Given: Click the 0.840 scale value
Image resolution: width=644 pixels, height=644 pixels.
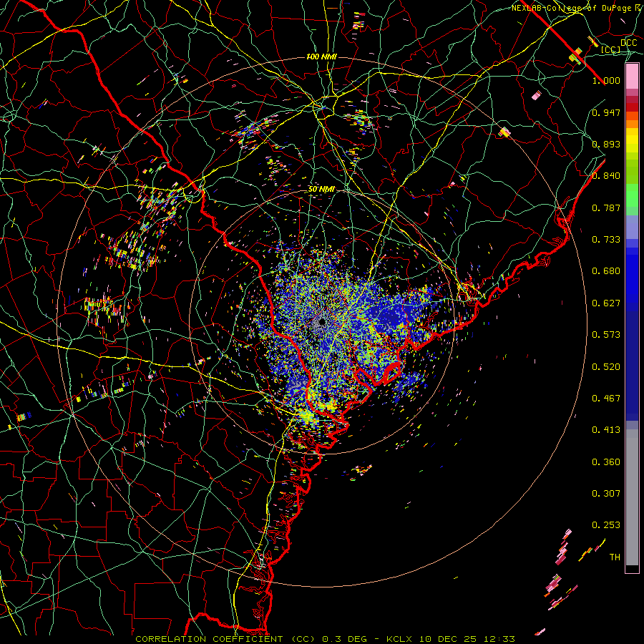Looking at the screenshot, I should (x=606, y=176).
